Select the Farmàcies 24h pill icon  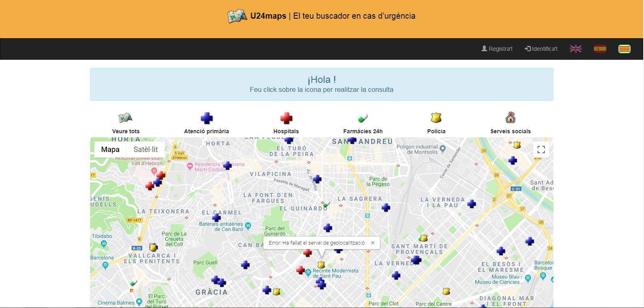pyautogui.click(x=363, y=118)
